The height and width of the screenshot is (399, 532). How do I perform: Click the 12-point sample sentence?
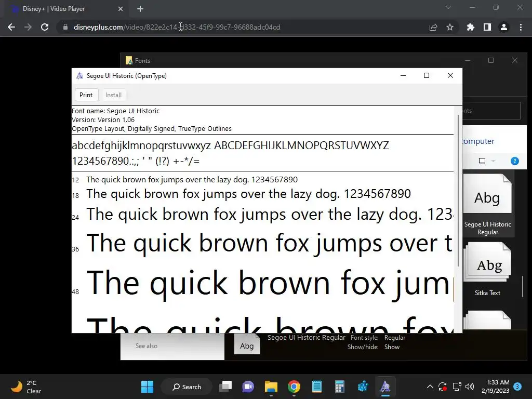pyautogui.click(x=192, y=179)
